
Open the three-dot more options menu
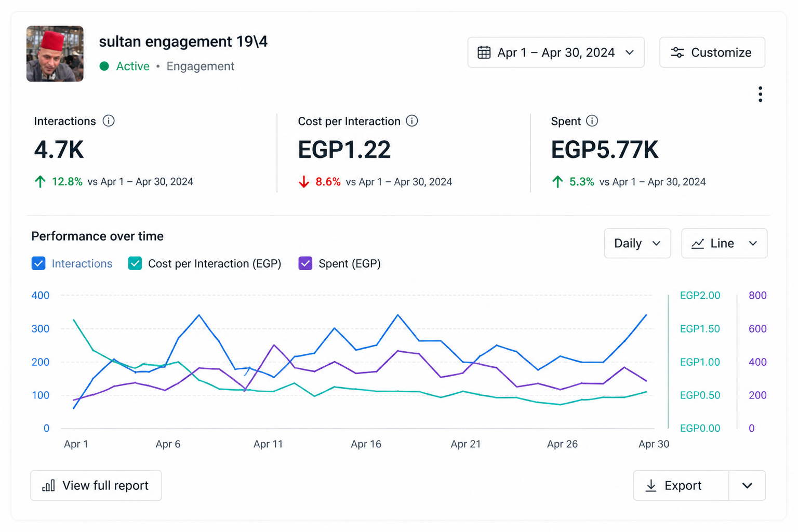pyautogui.click(x=760, y=94)
